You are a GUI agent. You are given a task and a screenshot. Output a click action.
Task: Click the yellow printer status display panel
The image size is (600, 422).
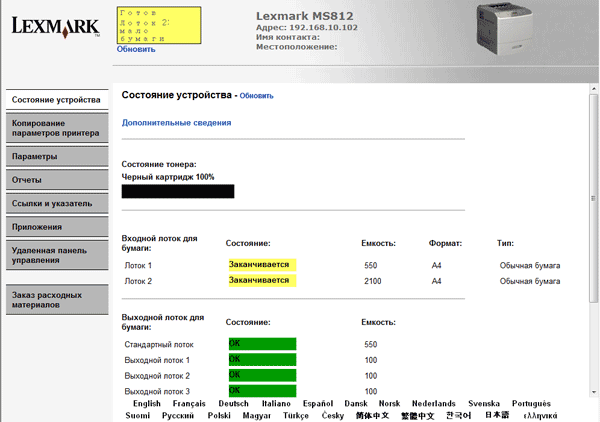click(159, 25)
